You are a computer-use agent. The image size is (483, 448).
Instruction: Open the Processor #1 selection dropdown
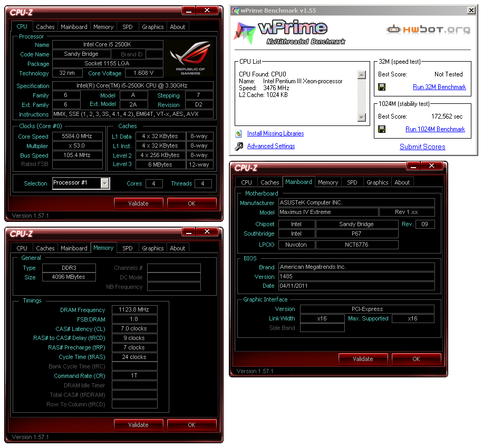click(105, 183)
